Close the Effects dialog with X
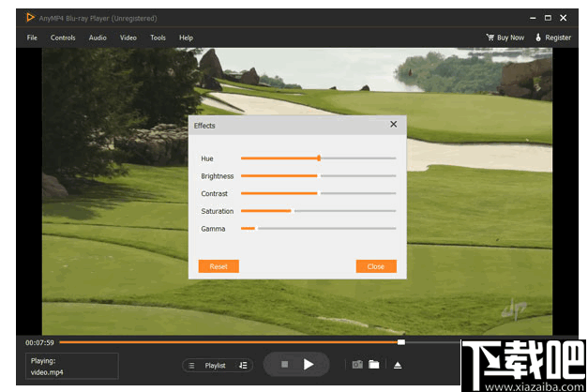The width and height of the screenshot is (588, 392). click(393, 124)
